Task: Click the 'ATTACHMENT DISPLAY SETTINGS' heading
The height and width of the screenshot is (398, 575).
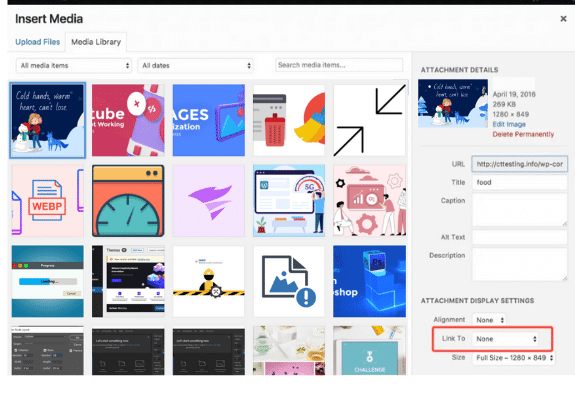Action: coord(477,301)
